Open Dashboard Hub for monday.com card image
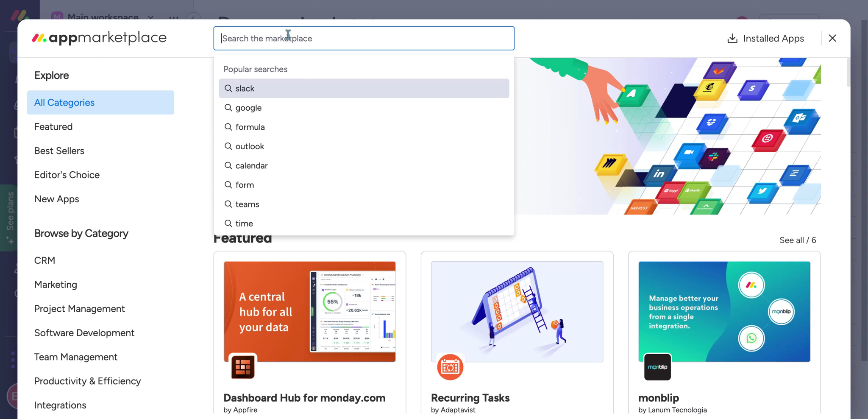The width and height of the screenshot is (868, 419). pyautogui.click(x=310, y=312)
